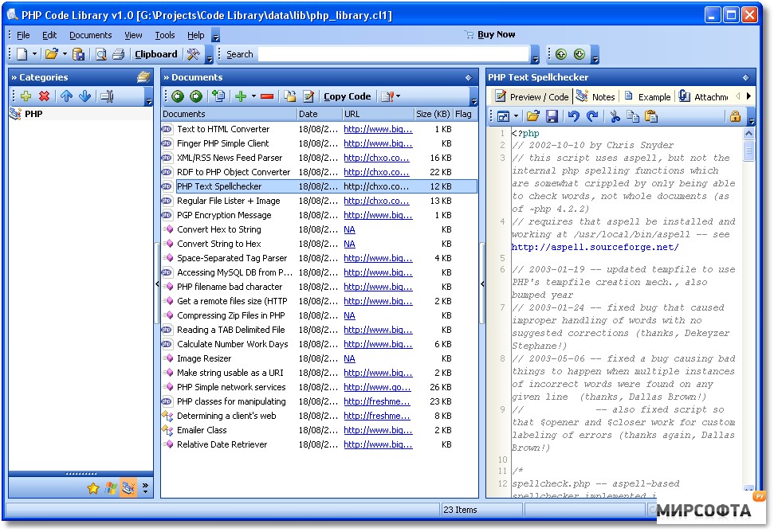Click the undo icon in code editor
This screenshot has width=774, height=532.
click(x=574, y=116)
